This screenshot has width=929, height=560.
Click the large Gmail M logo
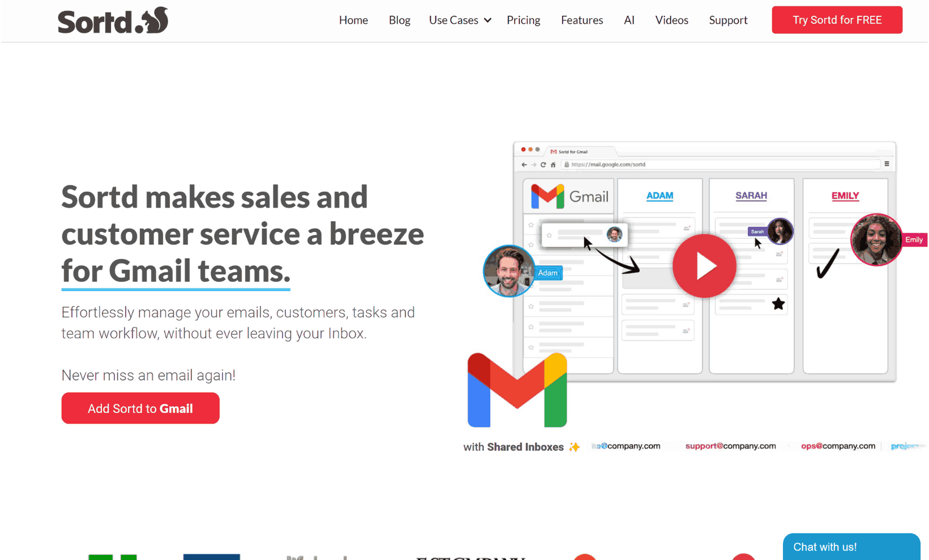point(517,390)
